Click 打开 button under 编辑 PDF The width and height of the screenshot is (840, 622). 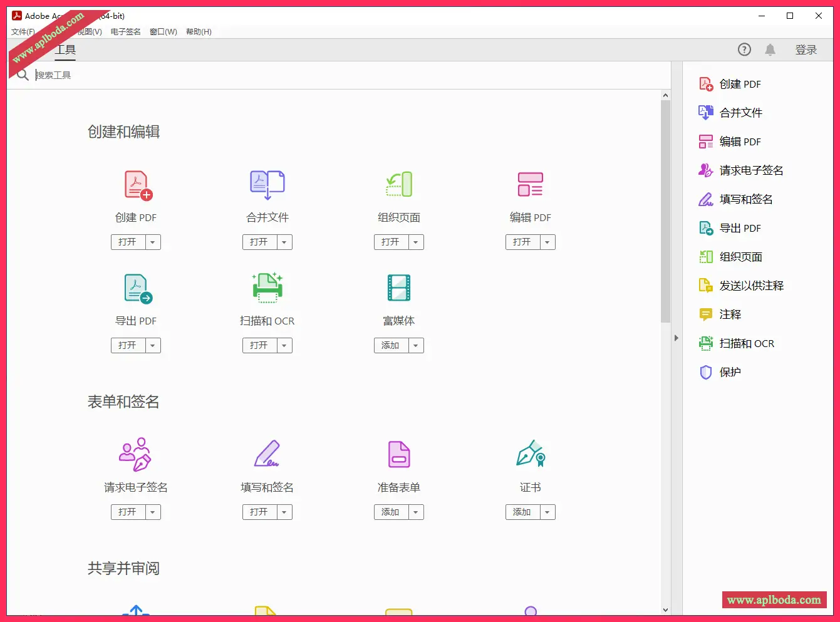[x=522, y=242]
